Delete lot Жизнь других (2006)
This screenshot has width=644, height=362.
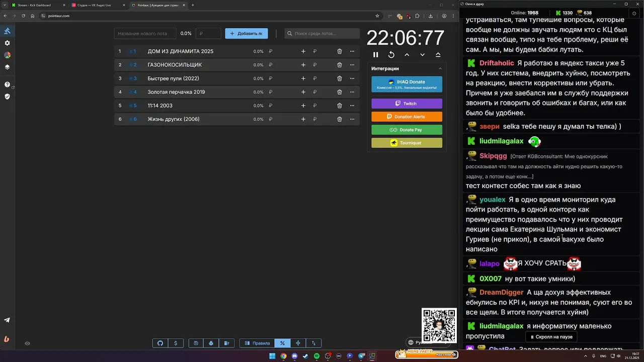click(x=340, y=119)
